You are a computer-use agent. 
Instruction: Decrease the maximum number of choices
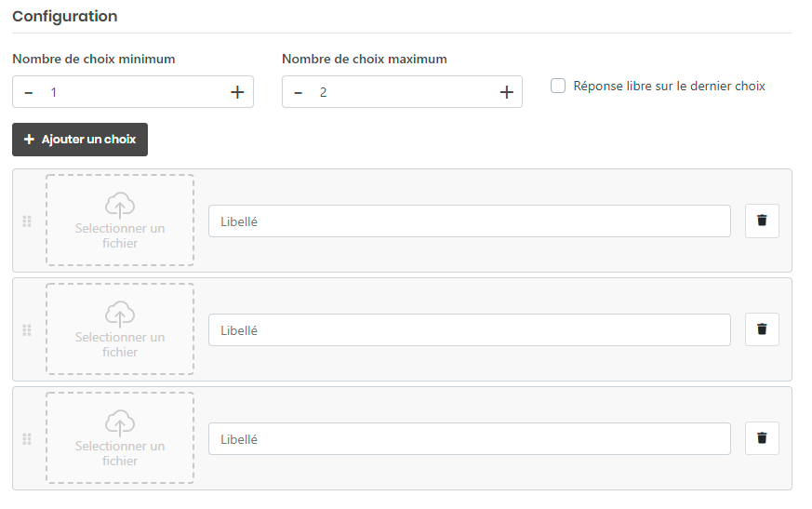click(299, 92)
